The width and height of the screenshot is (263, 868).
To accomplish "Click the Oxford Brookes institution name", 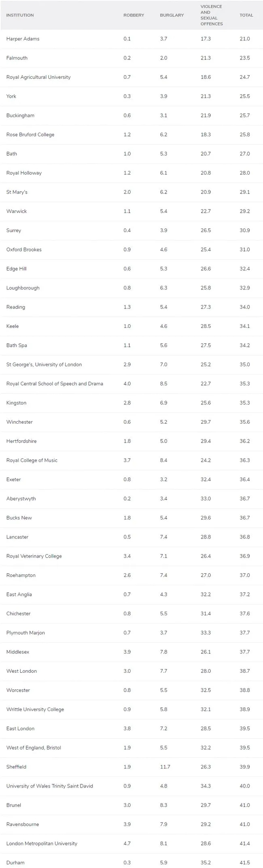I will tap(24, 249).
